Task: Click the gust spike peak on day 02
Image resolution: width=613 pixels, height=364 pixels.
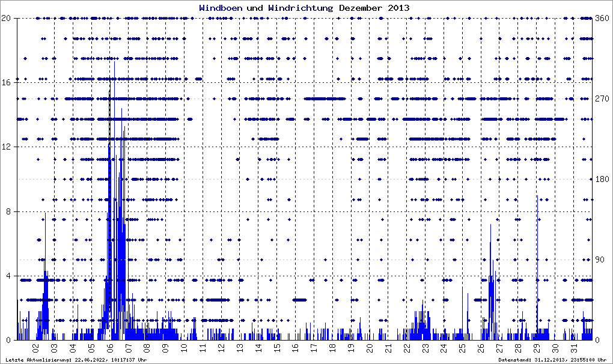Action: click(x=45, y=214)
